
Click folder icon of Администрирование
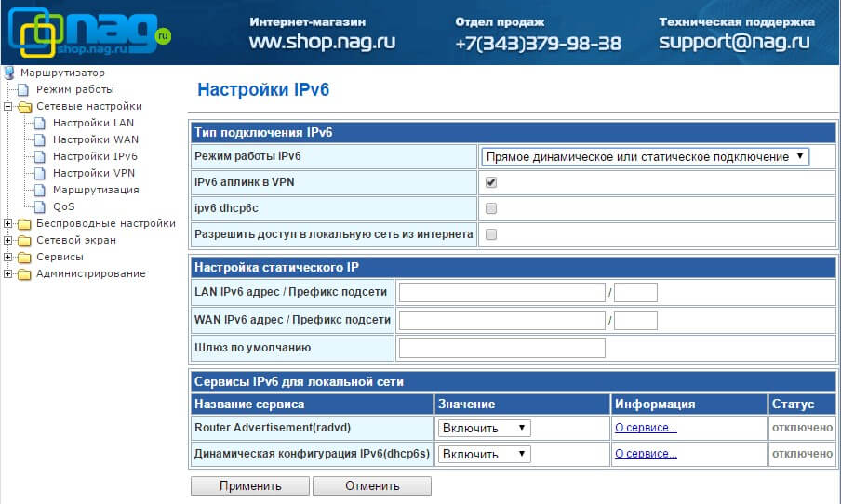pos(25,274)
